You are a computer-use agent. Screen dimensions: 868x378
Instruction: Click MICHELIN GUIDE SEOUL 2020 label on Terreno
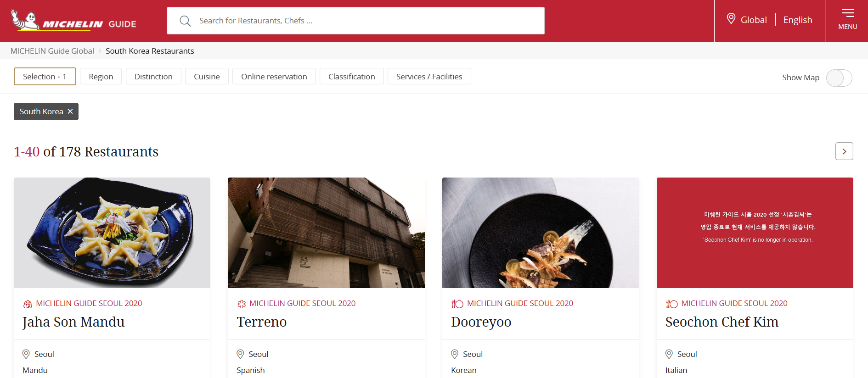[303, 303]
